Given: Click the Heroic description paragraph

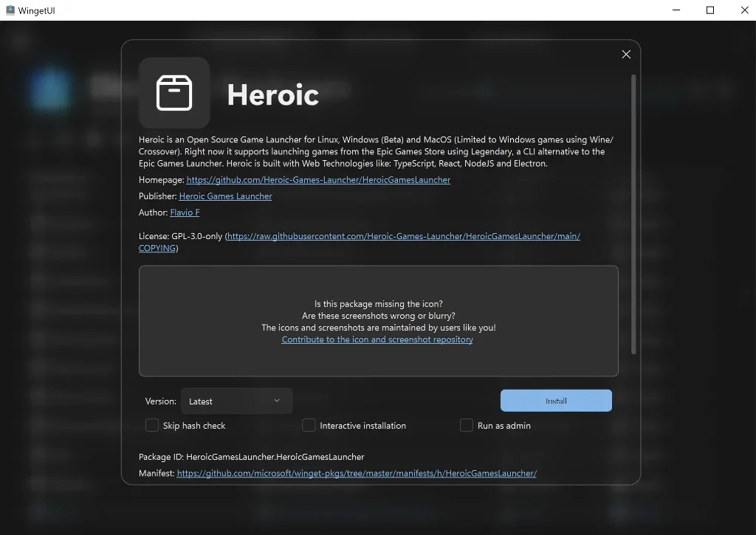Looking at the screenshot, I should pyautogui.click(x=376, y=151).
